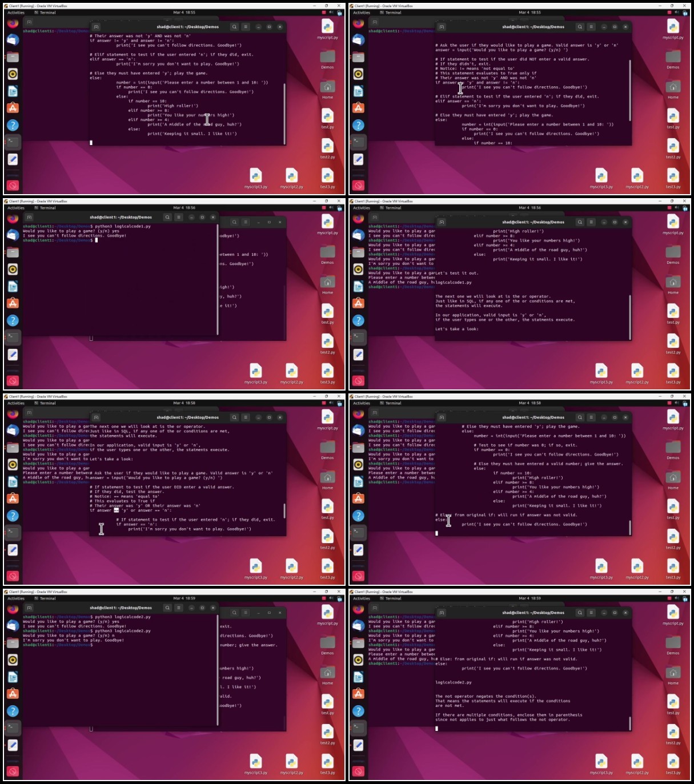Click terminal scrollbar in third-row right screenshot
The image size is (694, 784).
pos(630,527)
